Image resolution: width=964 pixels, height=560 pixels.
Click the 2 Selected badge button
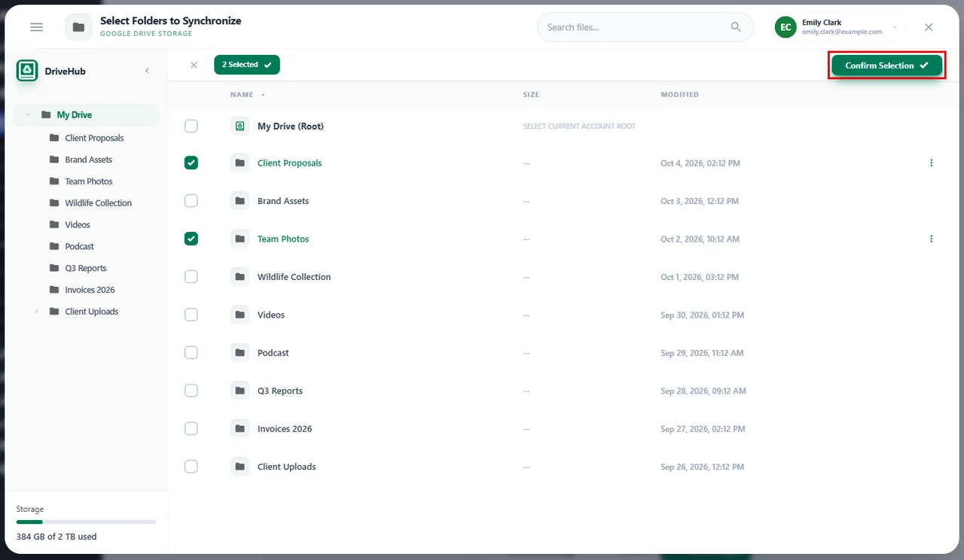tap(247, 65)
